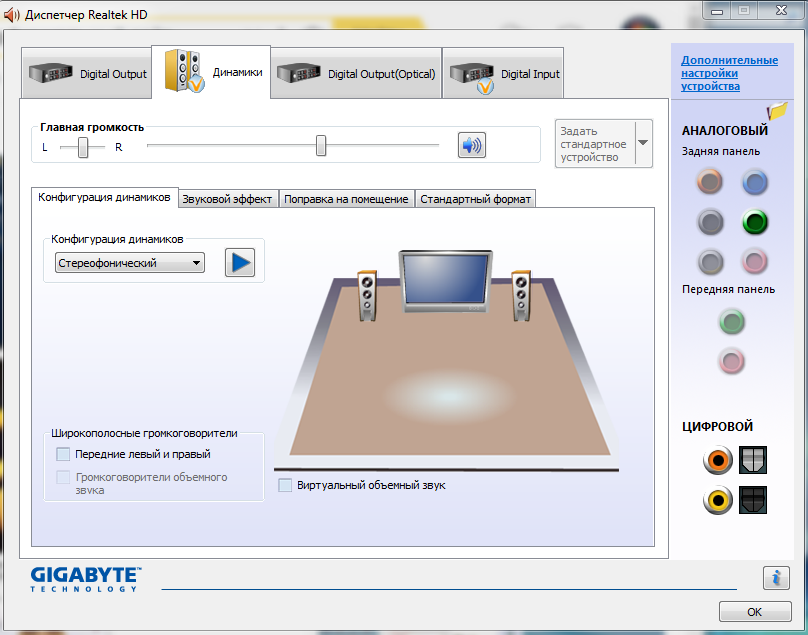Click the upper optical digital connector icon
Image resolution: width=808 pixels, height=635 pixels.
[x=753, y=460]
